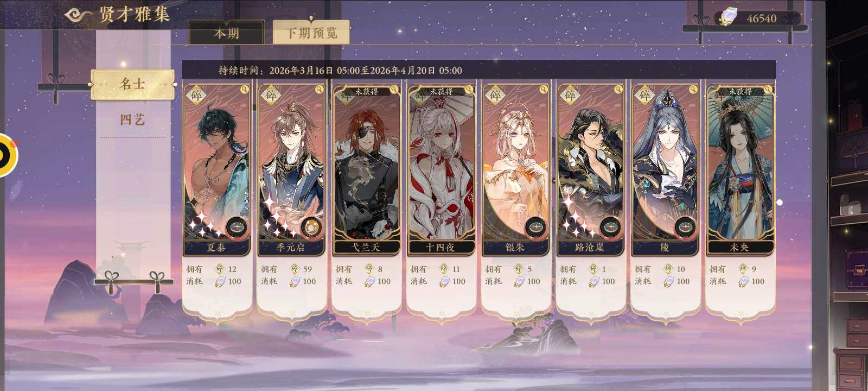Select the 十四夜 character card
The image size is (868, 391).
click(441, 169)
